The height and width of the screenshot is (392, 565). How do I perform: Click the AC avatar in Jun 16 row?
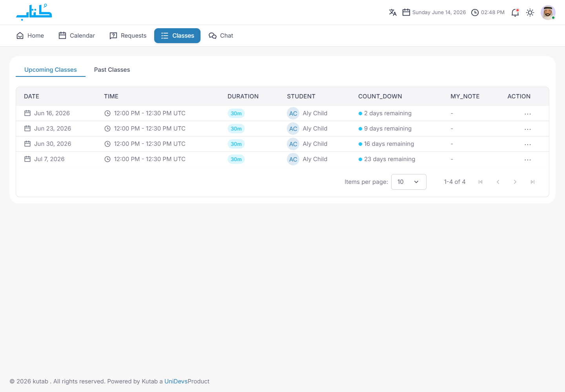tap(293, 113)
